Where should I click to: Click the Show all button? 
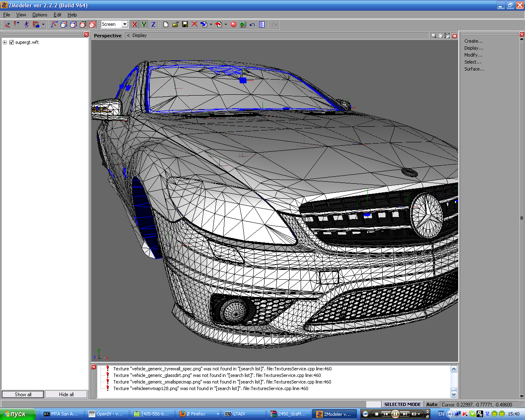[23, 395]
